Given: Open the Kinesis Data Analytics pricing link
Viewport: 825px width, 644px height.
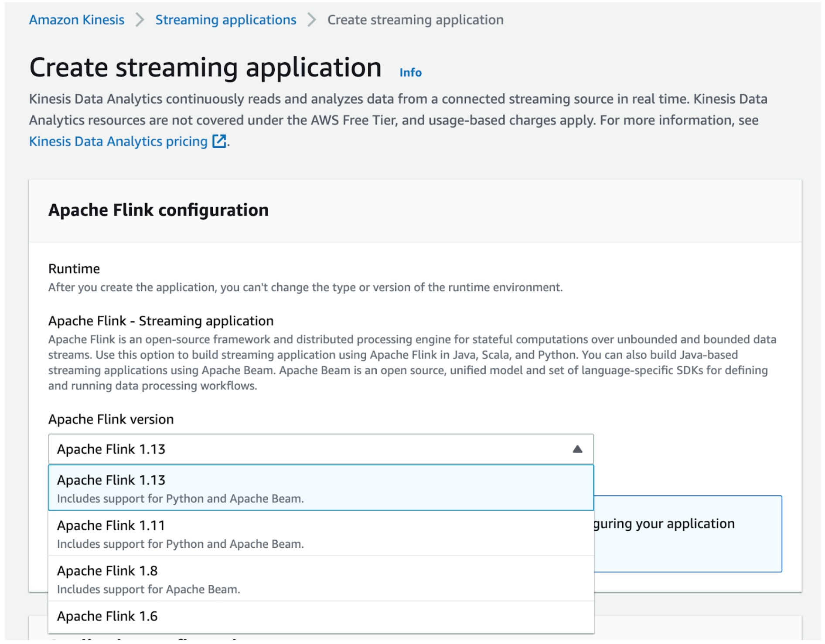Looking at the screenshot, I should tap(118, 141).
